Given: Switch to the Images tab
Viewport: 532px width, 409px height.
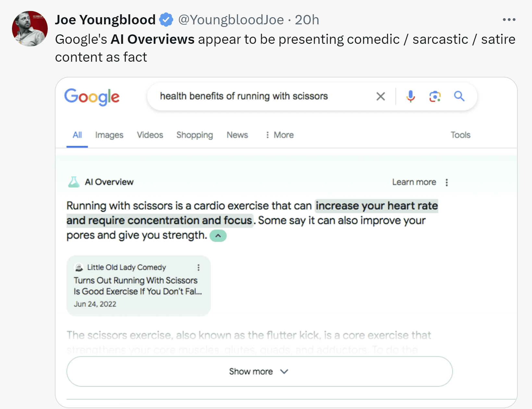Looking at the screenshot, I should (x=109, y=135).
